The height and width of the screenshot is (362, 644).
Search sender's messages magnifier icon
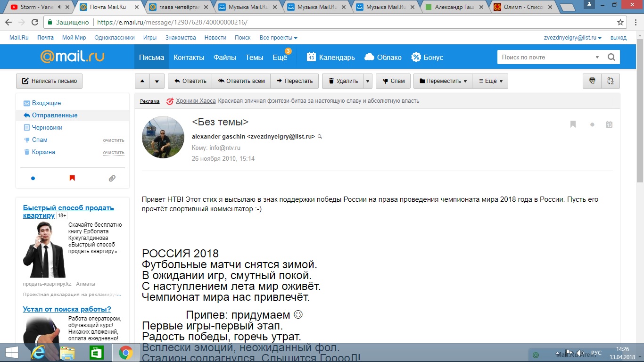coord(320,137)
